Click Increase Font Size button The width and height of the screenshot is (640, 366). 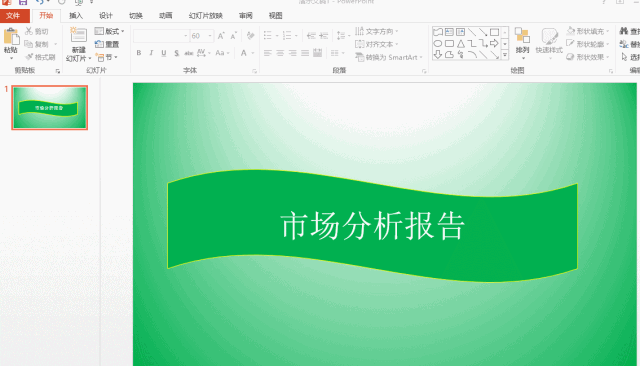(221, 36)
